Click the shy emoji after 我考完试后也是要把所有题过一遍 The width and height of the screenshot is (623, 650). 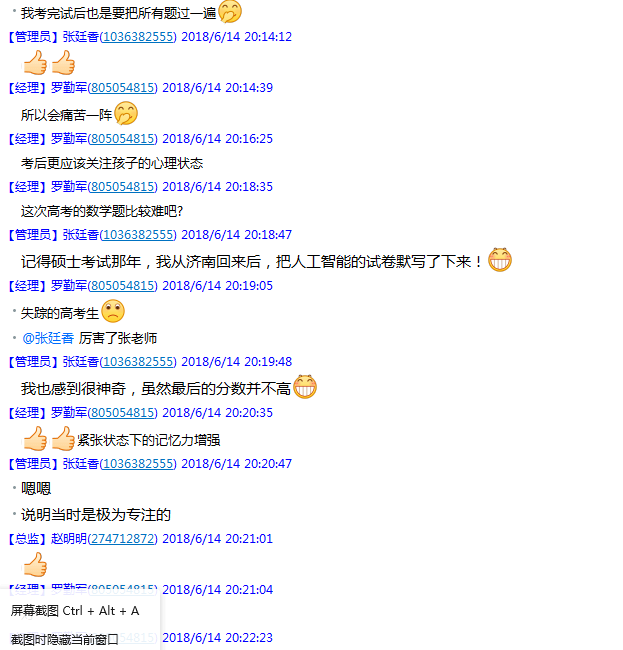pos(230,12)
